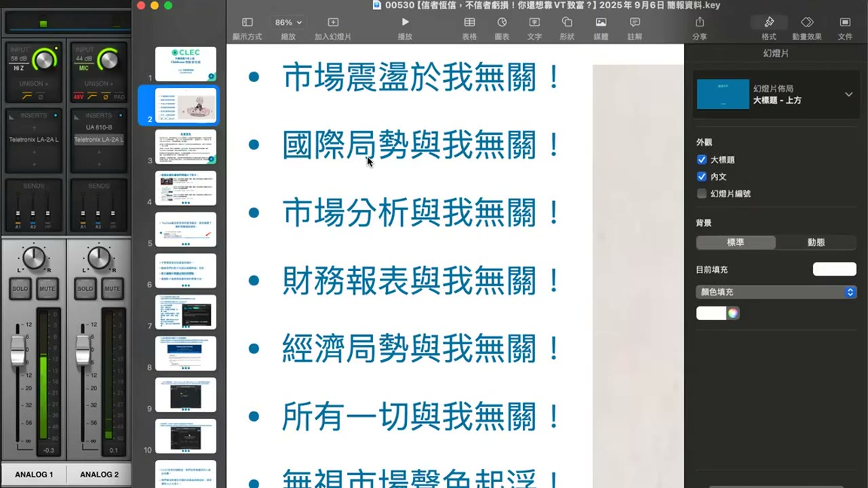Toggle phase invert on Analog 1
This screenshot has height=488, width=868.
coord(40,97)
